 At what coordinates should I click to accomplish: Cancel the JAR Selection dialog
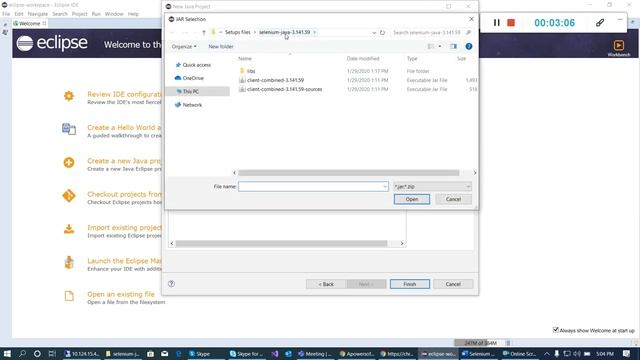(453, 199)
